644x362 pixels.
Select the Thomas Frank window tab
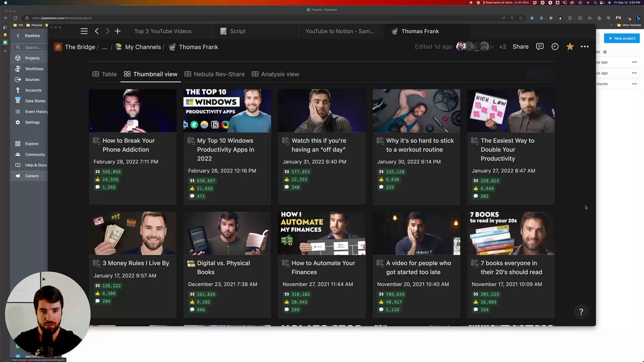(x=415, y=31)
